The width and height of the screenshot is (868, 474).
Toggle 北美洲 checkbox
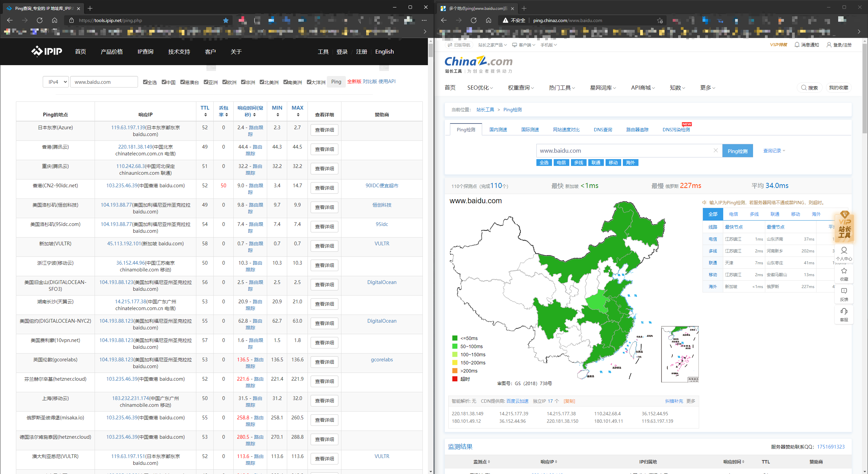[x=262, y=82]
